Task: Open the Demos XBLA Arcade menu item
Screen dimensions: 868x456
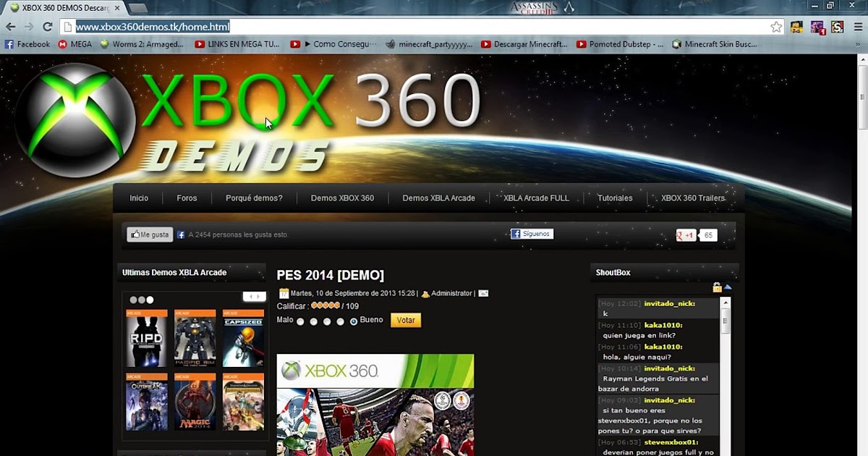Action: pos(438,198)
